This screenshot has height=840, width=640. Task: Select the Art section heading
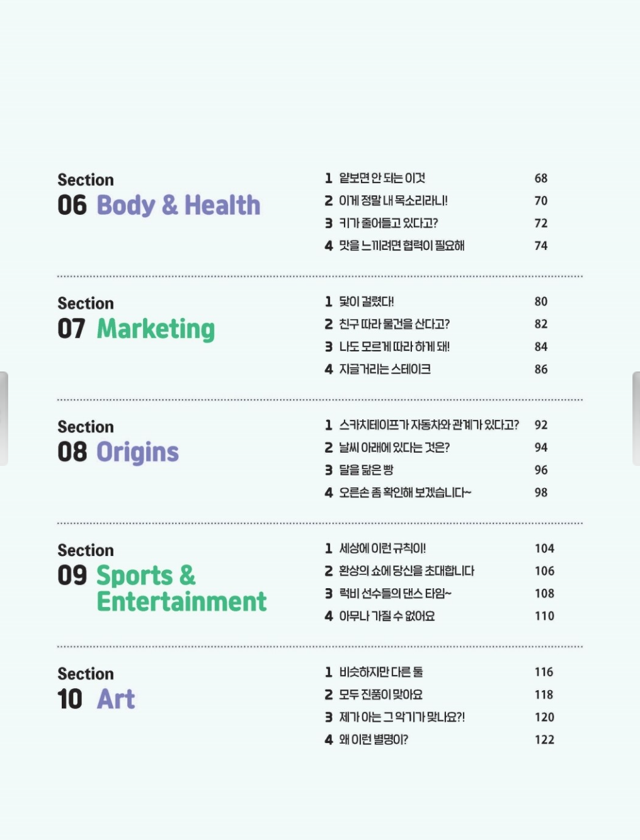click(x=116, y=699)
